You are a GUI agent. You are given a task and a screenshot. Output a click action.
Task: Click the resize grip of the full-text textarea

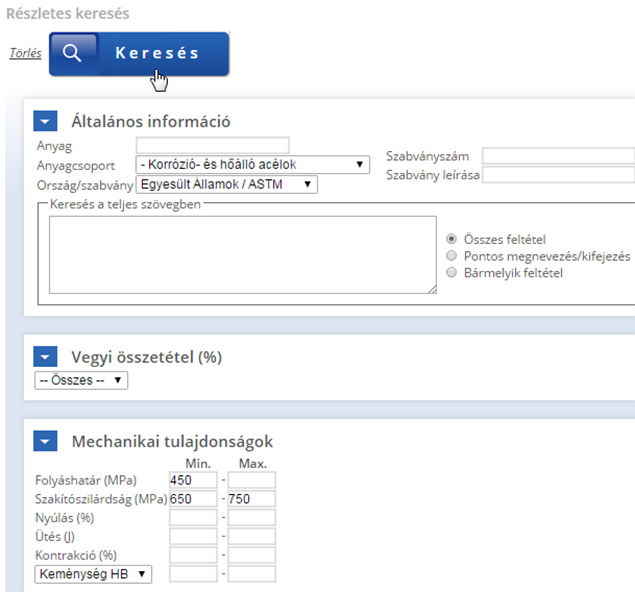pyautogui.click(x=432, y=289)
